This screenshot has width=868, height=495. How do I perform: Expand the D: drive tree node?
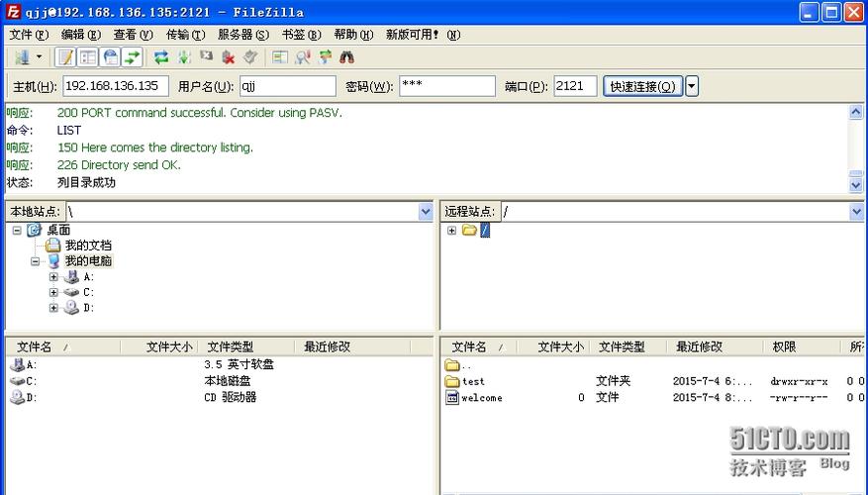click(x=53, y=307)
